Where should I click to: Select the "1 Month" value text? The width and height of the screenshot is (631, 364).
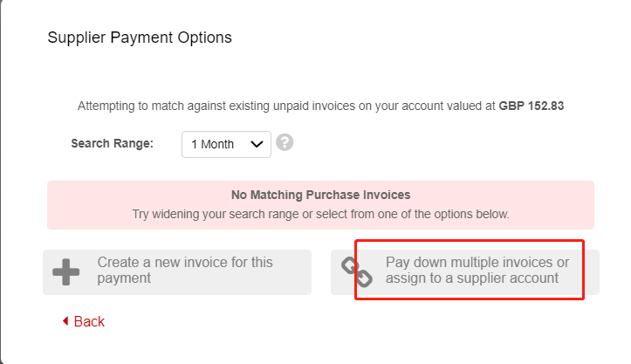212,144
